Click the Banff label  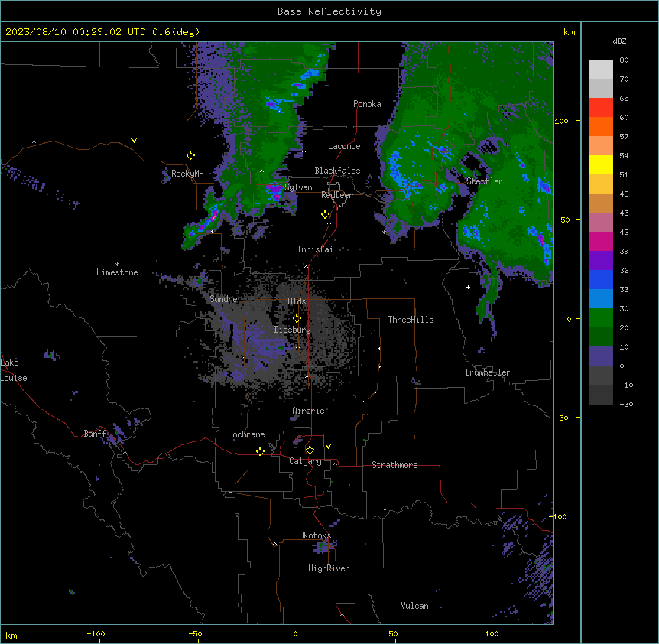[96, 434]
